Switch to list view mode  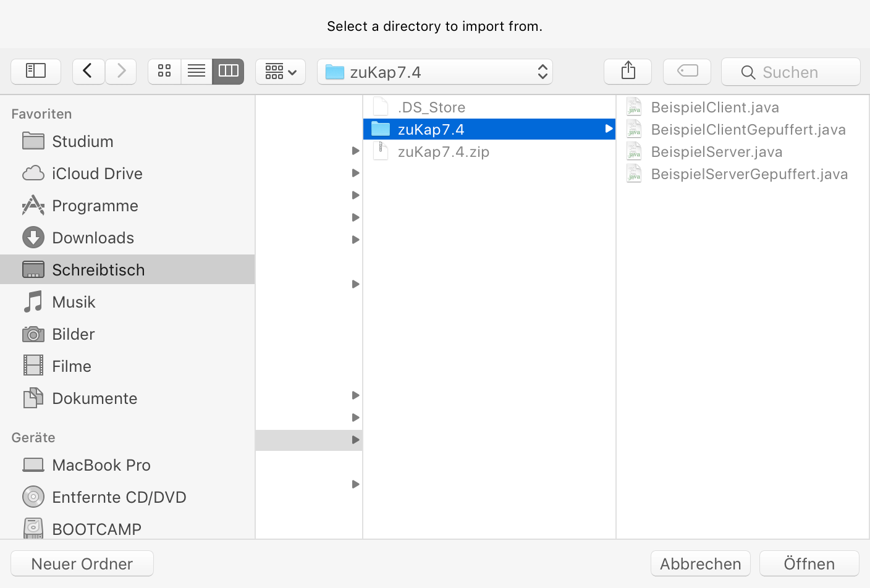(x=196, y=71)
